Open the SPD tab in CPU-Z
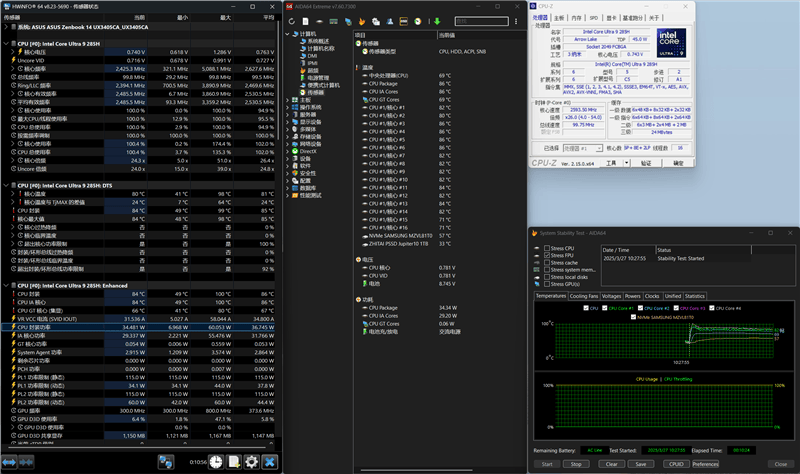The width and height of the screenshot is (800, 474). (x=594, y=18)
